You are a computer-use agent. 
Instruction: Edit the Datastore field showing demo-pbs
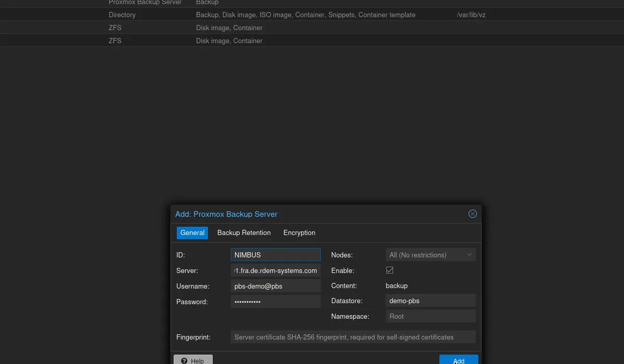(431, 301)
